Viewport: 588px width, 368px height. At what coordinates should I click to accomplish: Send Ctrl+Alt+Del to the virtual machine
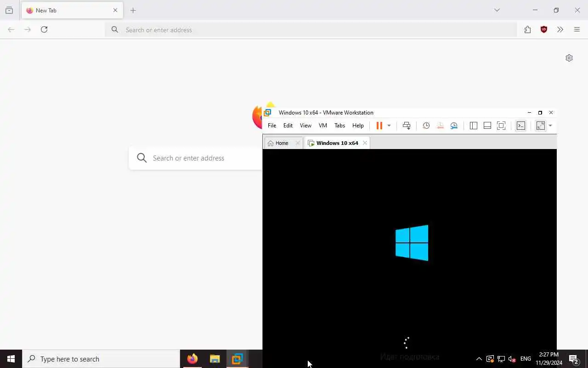point(407,126)
